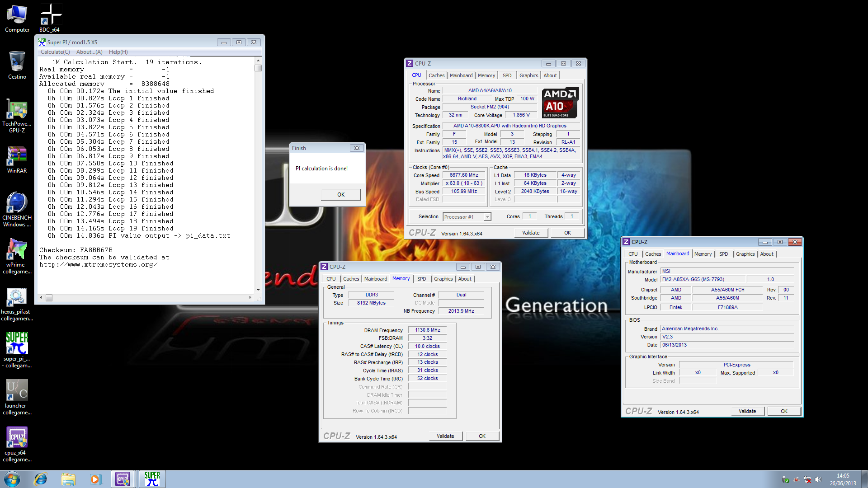
Task: Click the DRAM Frequency 1130.6 MHz field
Action: [x=428, y=330]
